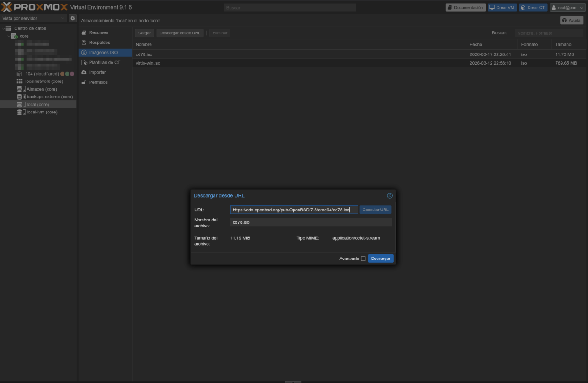Click the Permisos padlock icon
588x383 pixels.
[84, 82]
